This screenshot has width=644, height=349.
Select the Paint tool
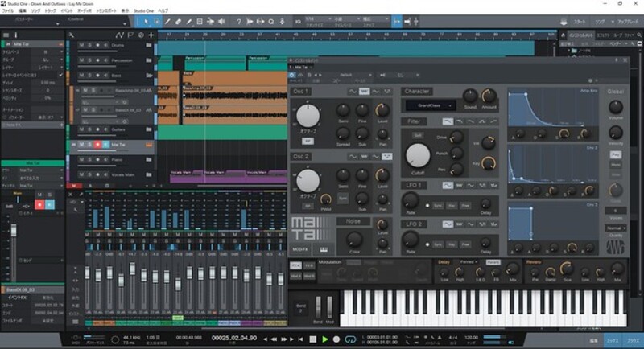[189, 22]
